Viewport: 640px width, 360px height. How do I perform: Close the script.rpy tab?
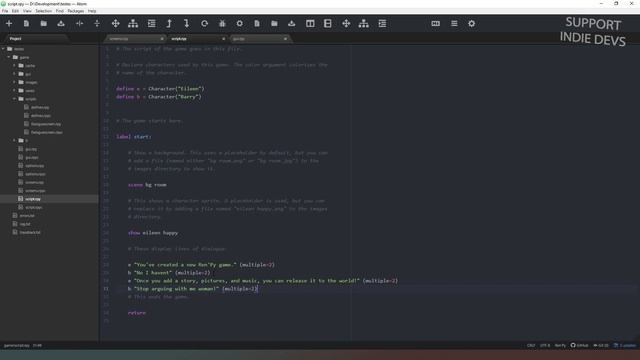click(x=223, y=39)
